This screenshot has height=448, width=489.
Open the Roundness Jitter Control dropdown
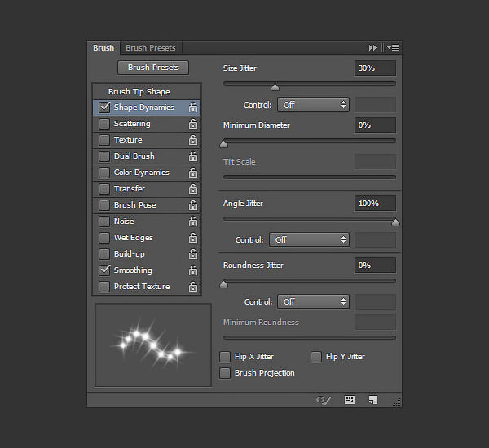click(x=313, y=301)
